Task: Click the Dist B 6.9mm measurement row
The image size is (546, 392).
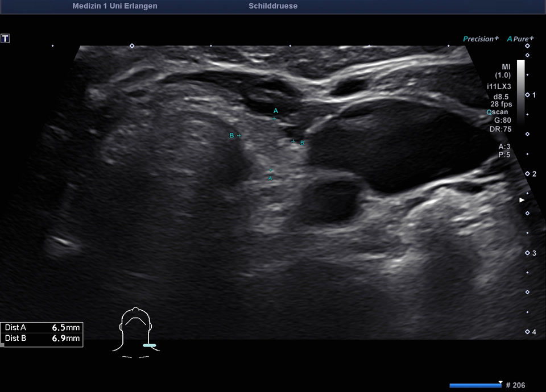Action: (x=42, y=339)
